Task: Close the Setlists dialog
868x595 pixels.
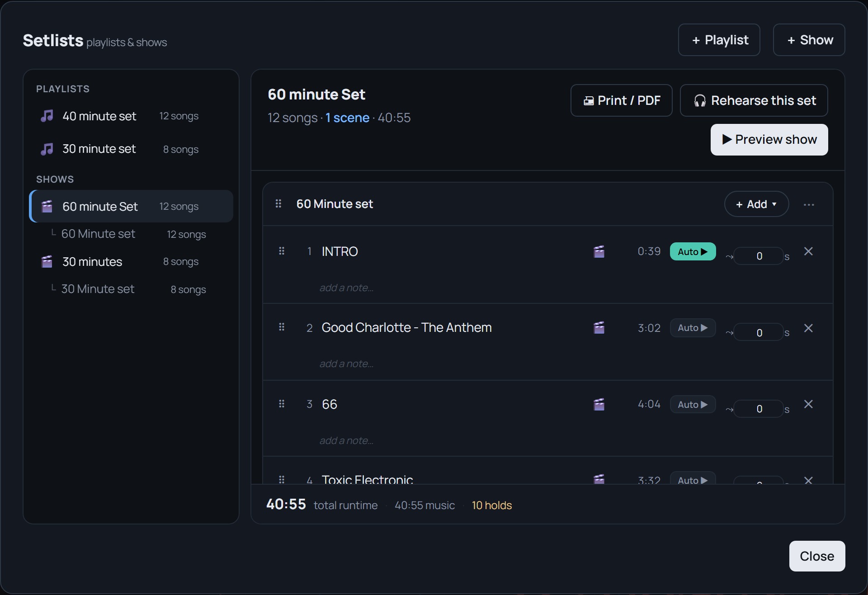Action: [x=817, y=556]
